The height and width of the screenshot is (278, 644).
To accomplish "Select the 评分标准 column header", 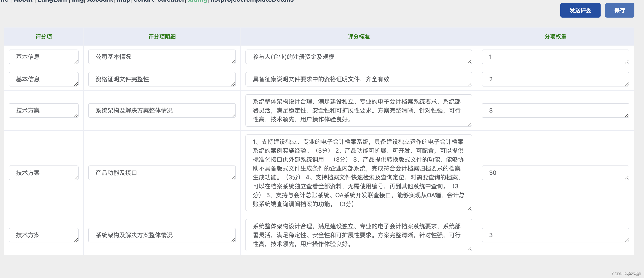I will tap(359, 37).
